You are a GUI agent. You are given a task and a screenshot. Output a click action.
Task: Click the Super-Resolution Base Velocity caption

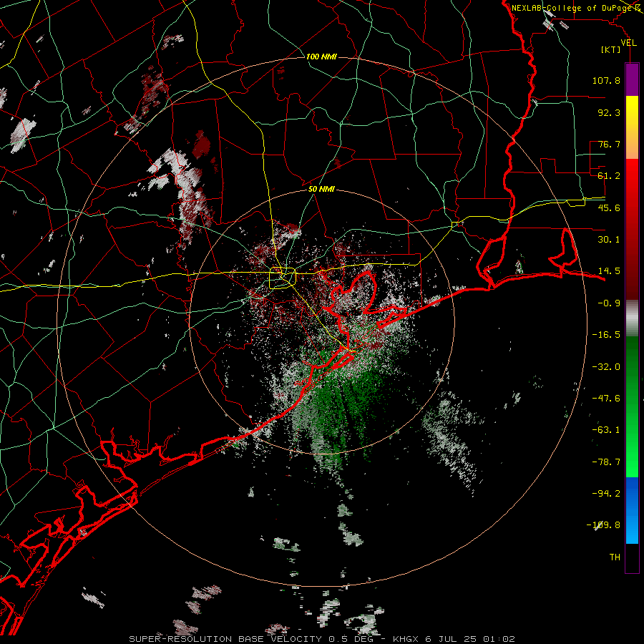321,639
